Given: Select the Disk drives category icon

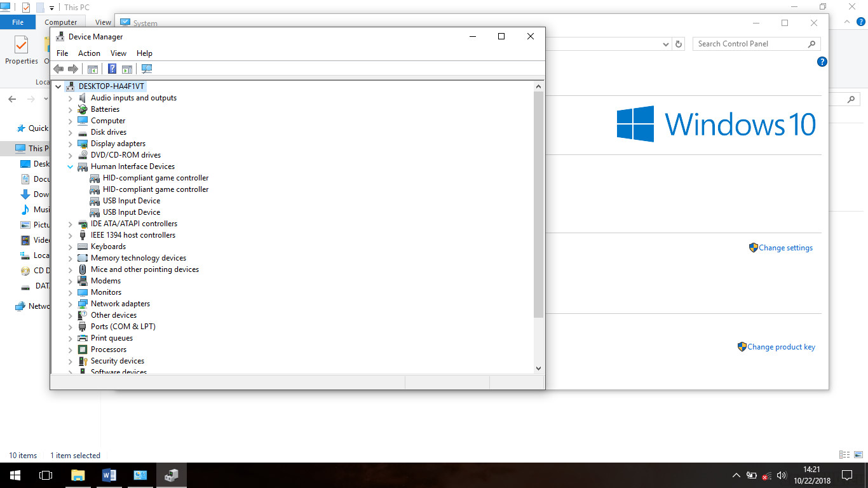Looking at the screenshot, I should [x=83, y=132].
